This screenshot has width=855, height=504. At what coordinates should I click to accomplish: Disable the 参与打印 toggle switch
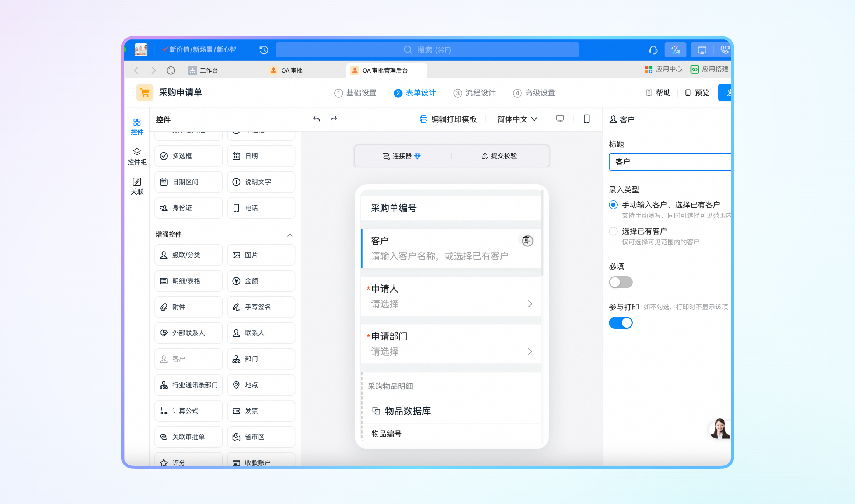coord(621,323)
